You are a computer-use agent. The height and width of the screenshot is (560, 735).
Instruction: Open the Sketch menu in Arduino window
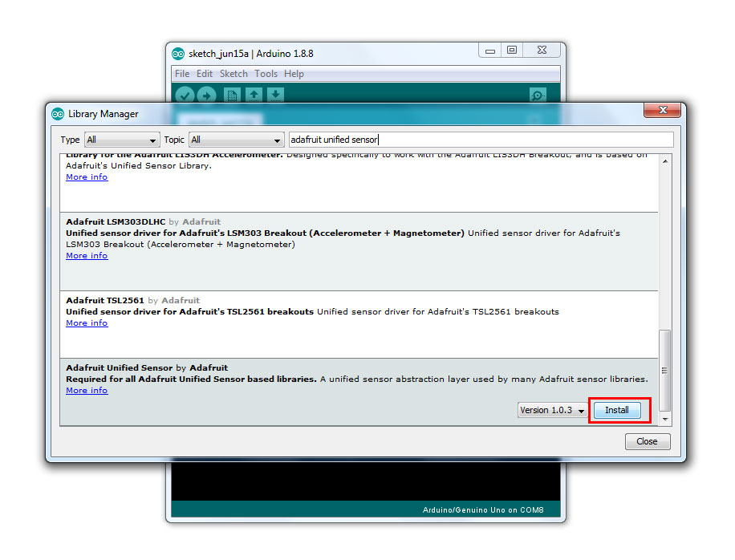(x=233, y=74)
